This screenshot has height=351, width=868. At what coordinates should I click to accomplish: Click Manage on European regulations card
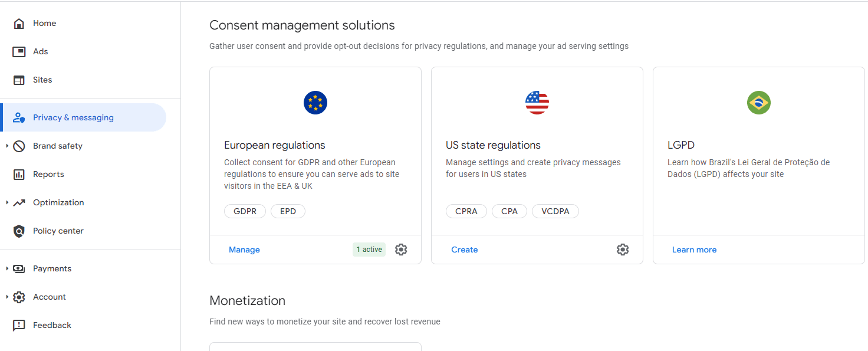pos(244,250)
